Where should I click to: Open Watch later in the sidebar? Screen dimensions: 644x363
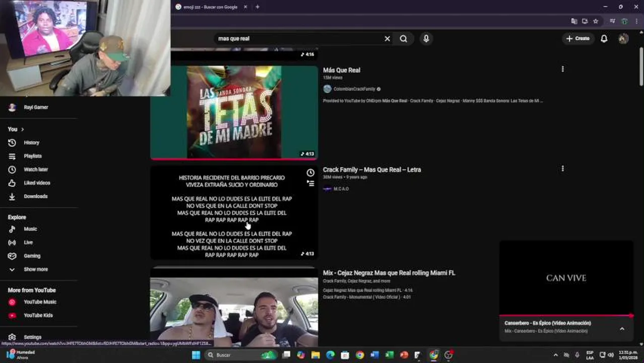(x=35, y=169)
